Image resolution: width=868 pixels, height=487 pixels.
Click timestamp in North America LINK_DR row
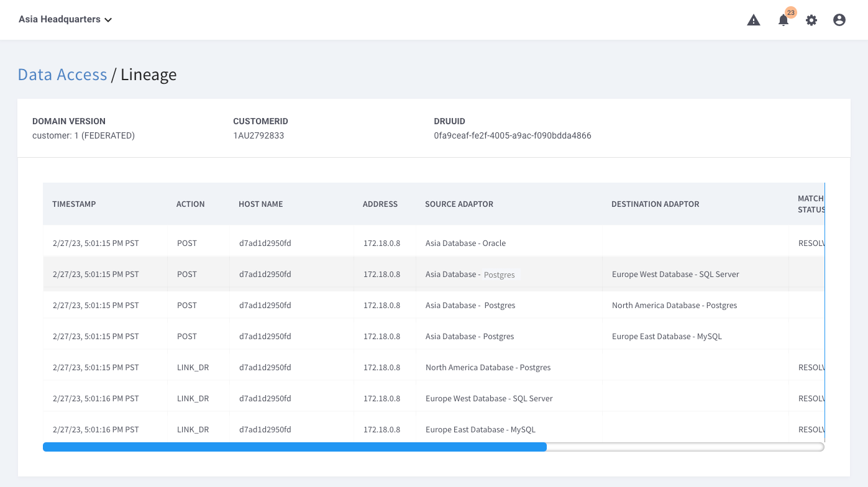tap(96, 367)
